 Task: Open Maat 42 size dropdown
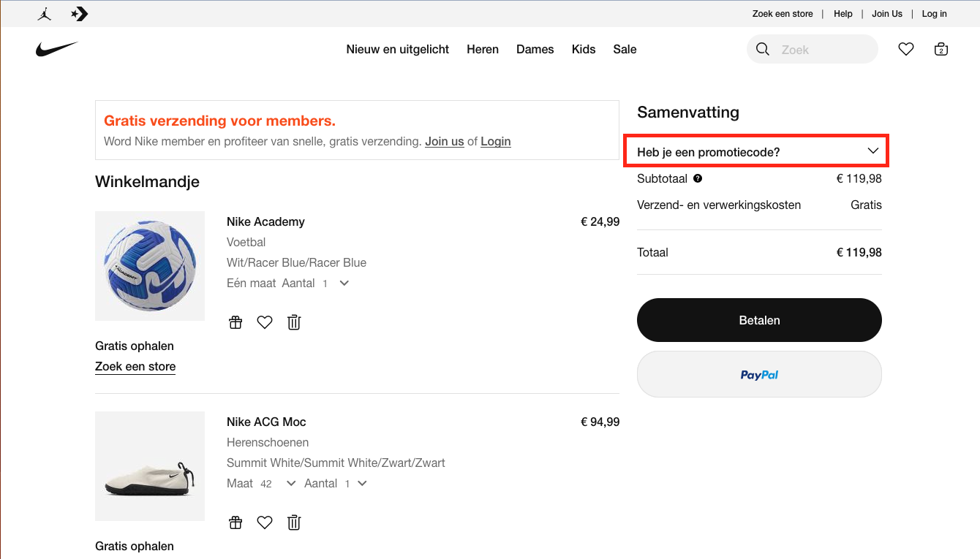[278, 483]
